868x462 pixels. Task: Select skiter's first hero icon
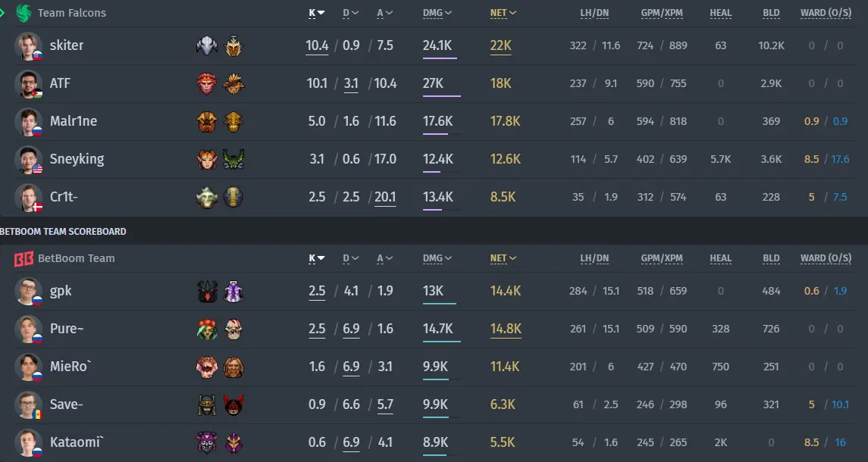pos(206,45)
